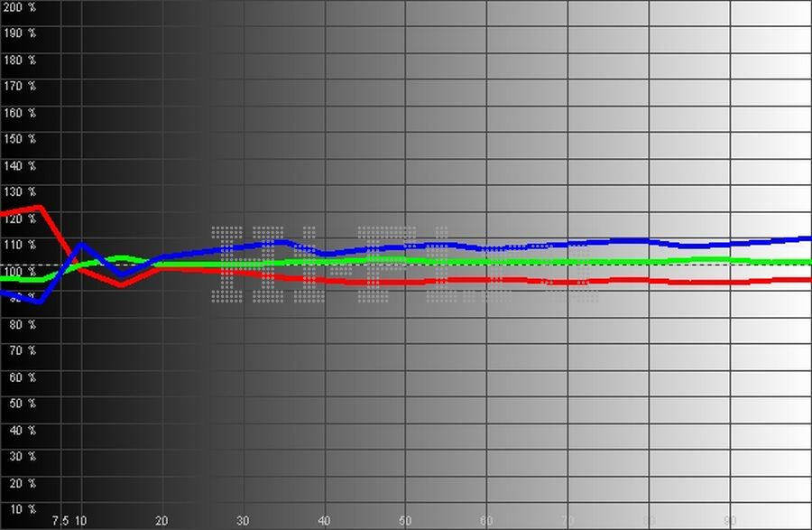Click the "7.5" horizontal axis label

tap(60, 521)
